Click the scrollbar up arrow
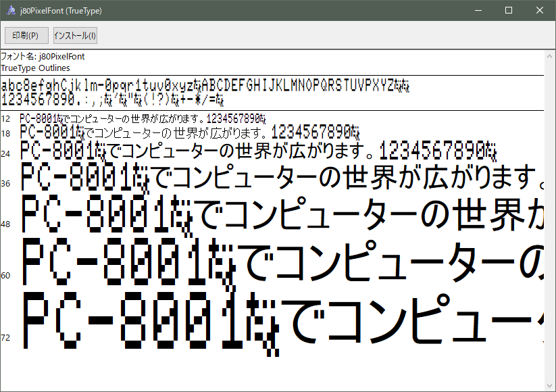Image resolution: width=556 pixels, height=392 pixels. point(550,56)
